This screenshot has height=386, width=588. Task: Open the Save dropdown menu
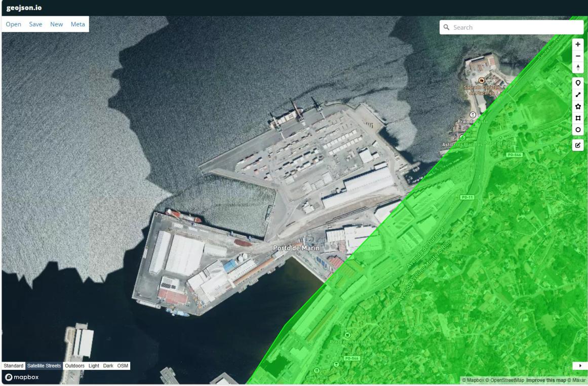35,24
